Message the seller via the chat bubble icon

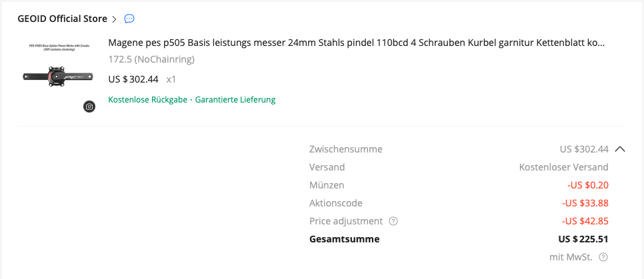[129, 19]
